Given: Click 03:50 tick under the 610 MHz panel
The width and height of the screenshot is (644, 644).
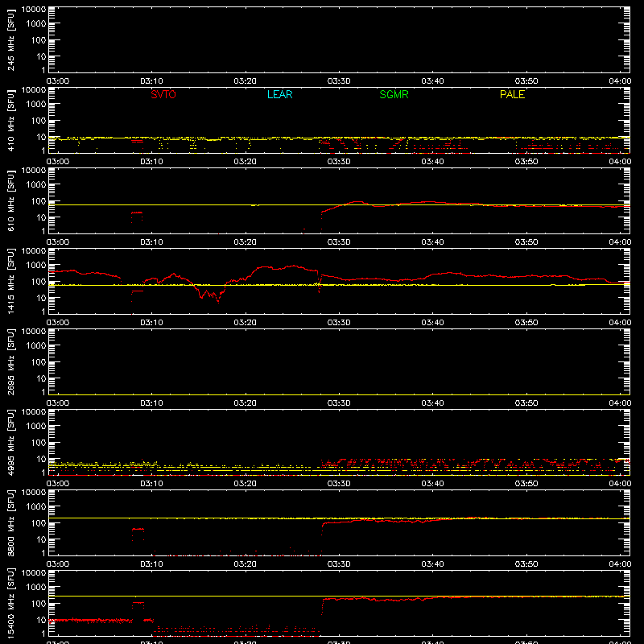Looking at the screenshot, I should 526,242.
